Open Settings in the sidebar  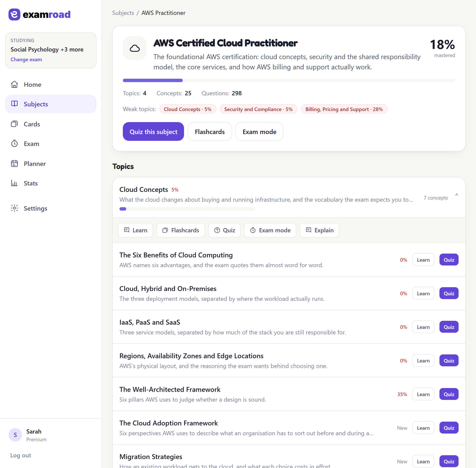click(x=51, y=208)
